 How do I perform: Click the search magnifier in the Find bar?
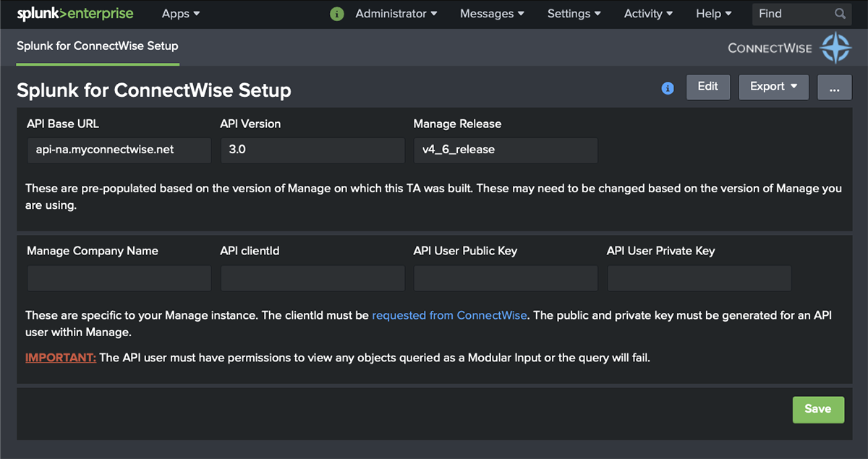tap(840, 14)
